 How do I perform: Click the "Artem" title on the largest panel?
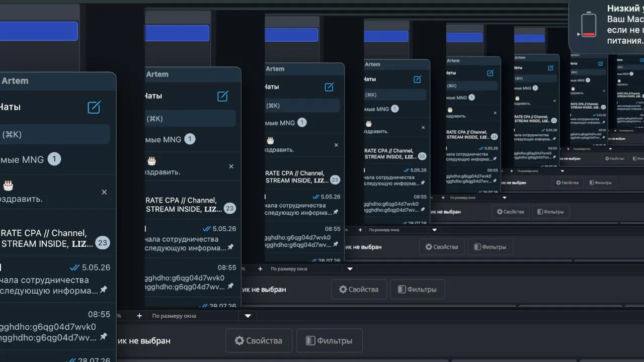[15, 81]
